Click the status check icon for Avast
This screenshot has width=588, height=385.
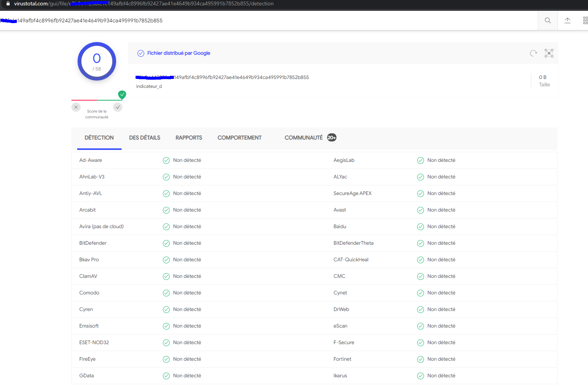click(421, 210)
